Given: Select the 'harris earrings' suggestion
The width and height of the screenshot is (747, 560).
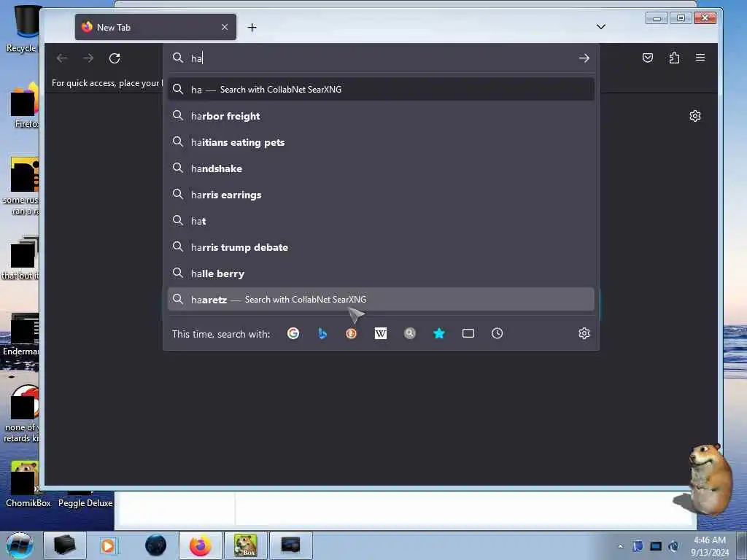Looking at the screenshot, I should point(381,194).
